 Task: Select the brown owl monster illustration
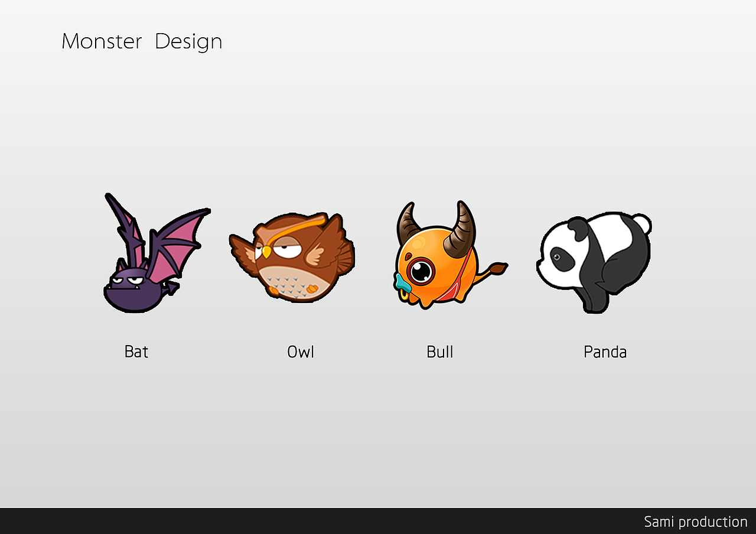click(x=292, y=258)
